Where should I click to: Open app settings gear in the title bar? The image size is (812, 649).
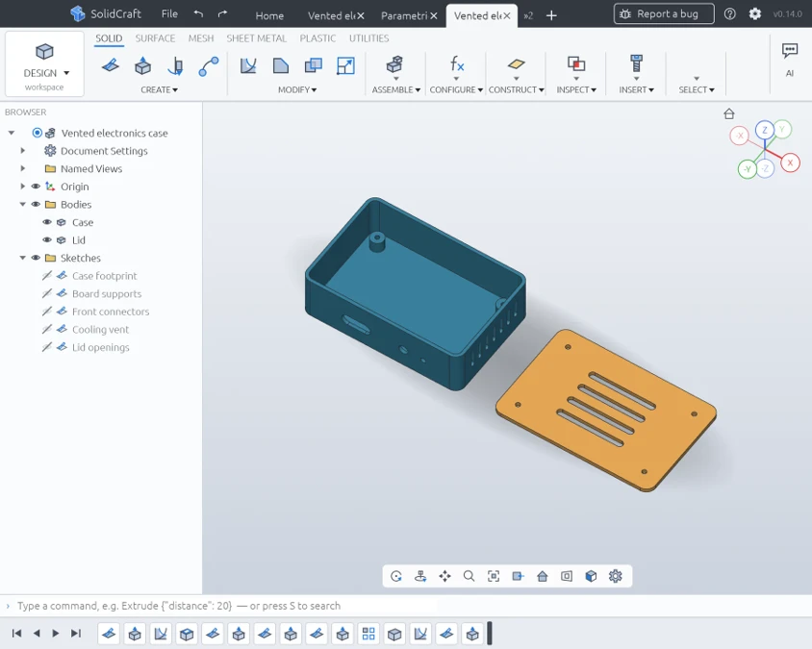coord(755,14)
